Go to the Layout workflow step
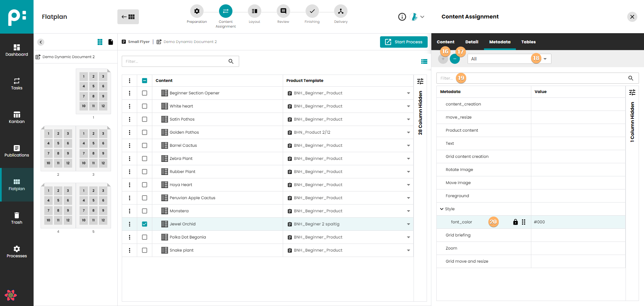This screenshot has height=306, width=644. 254,11
